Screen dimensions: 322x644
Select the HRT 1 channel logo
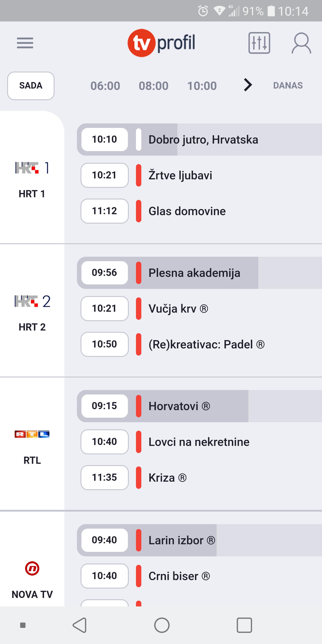tap(32, 168)
